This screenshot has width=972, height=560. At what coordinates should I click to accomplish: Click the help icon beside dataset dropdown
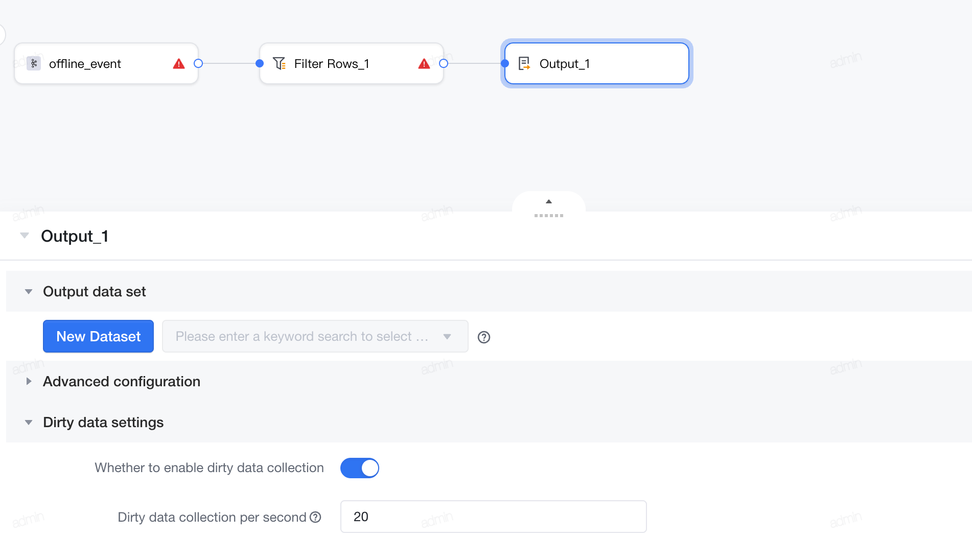(x=483, y=337)
